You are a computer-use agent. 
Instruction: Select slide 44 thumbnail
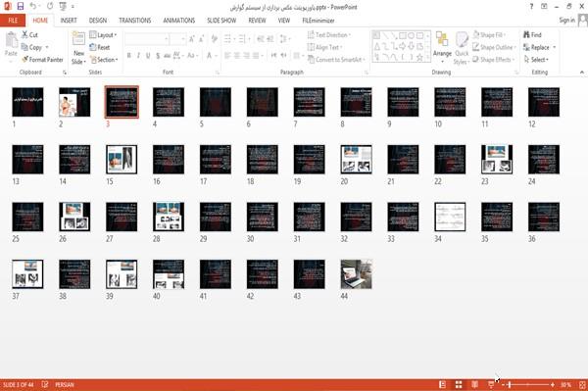pyautogui.click(x=357, y=274)
